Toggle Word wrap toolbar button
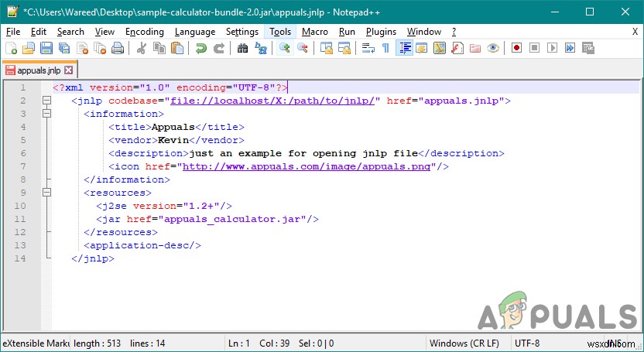Viewport: 644px width, 352px height. [368, 49]
